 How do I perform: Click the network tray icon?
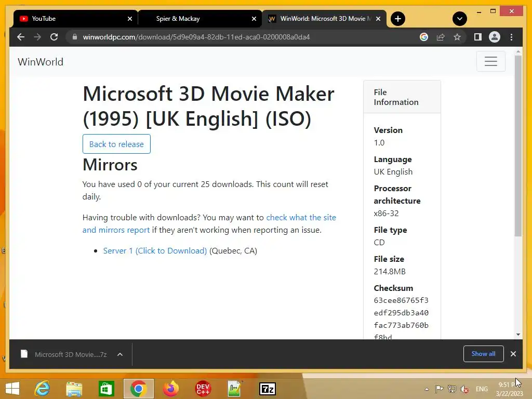(x=451, y=389)
